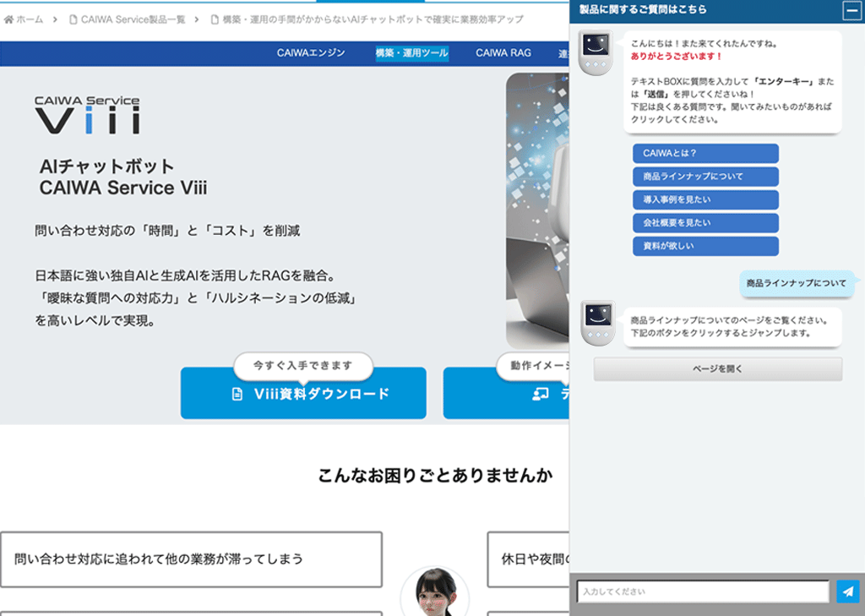
Task: Click the send paper-plane icon in chat
Action: [847, 591]
